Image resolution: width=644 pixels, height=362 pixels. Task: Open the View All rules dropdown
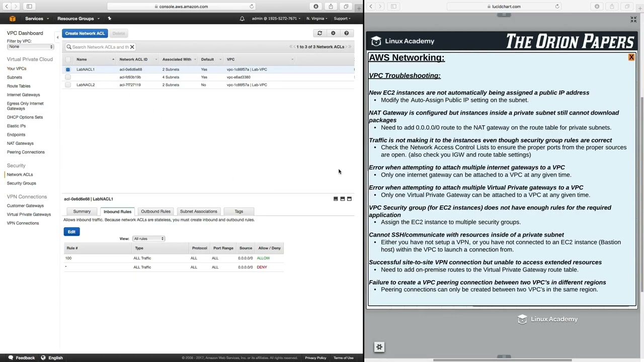148,239
